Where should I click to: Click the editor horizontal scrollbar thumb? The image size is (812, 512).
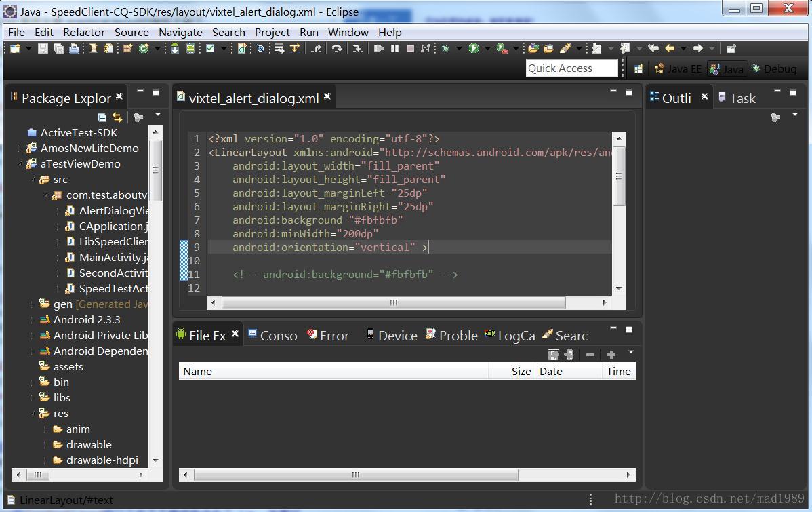click(x=394, y=302)
